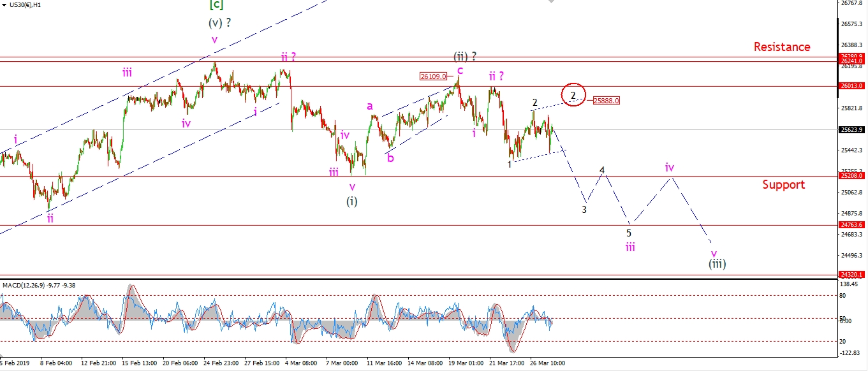The image size is (868, 371).
Task: Click the 24320.1 price axis tag
Action: [x=852, y=275]
